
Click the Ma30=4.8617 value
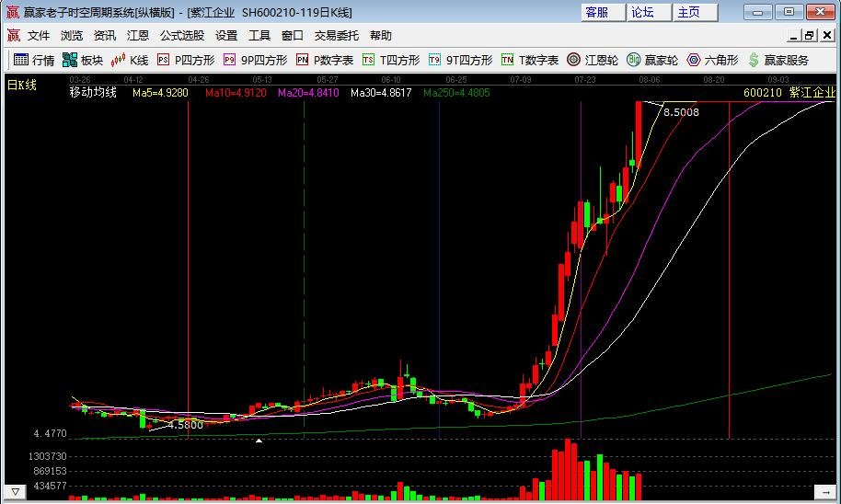pyautogui.click(x=381, y=93)
